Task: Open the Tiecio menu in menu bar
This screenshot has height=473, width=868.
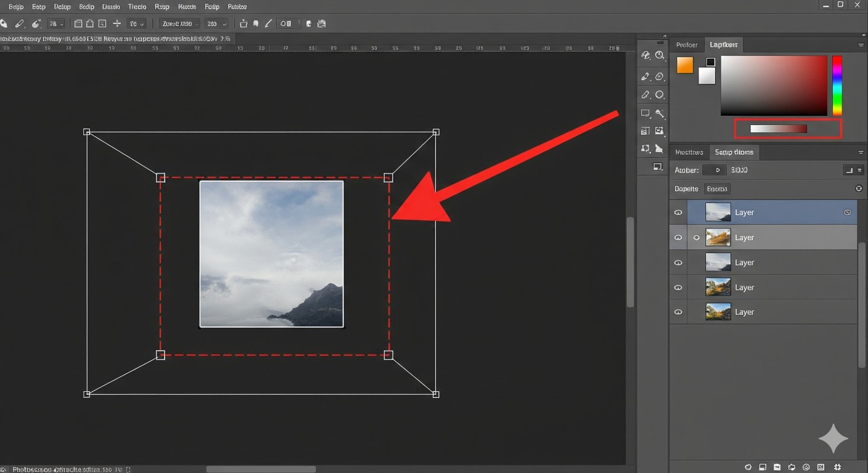Action: [137, 7]
